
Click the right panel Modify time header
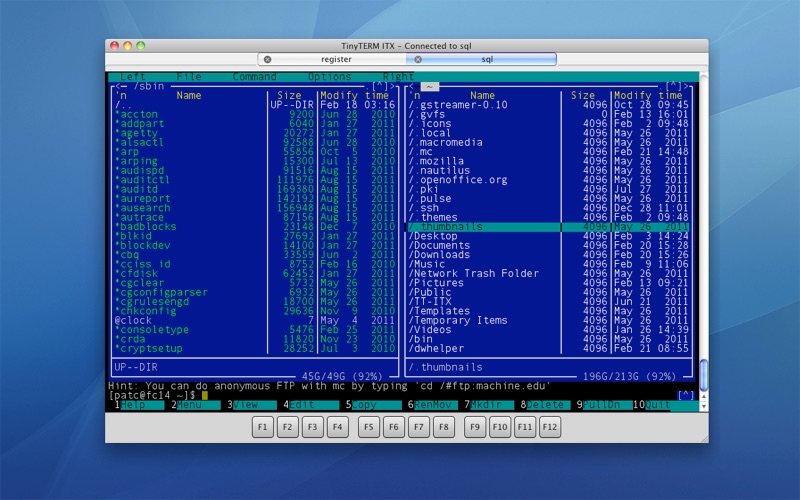pyautogui.click(x=648, y=95)
